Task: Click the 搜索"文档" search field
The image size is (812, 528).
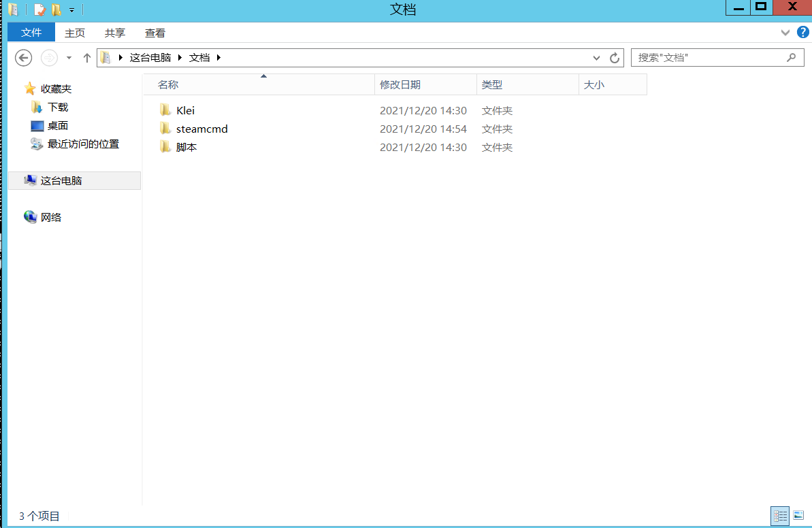Action: click(x=708, y=58)
